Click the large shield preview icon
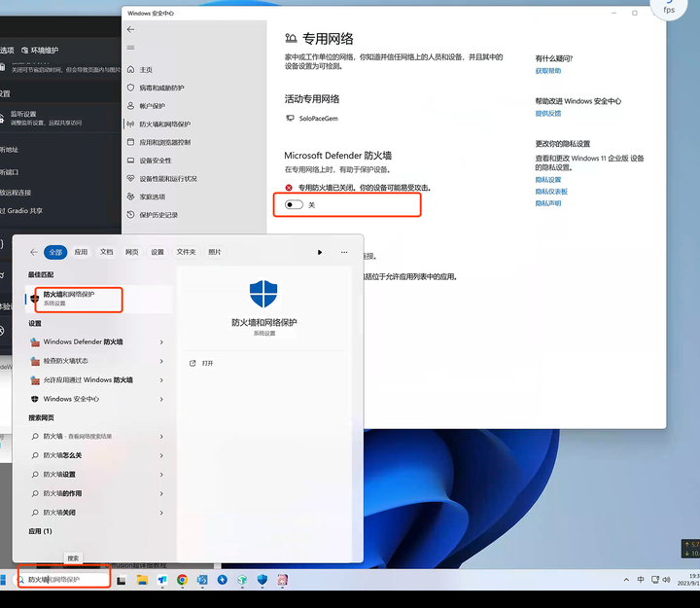The image size is (700, 608). 263,294
